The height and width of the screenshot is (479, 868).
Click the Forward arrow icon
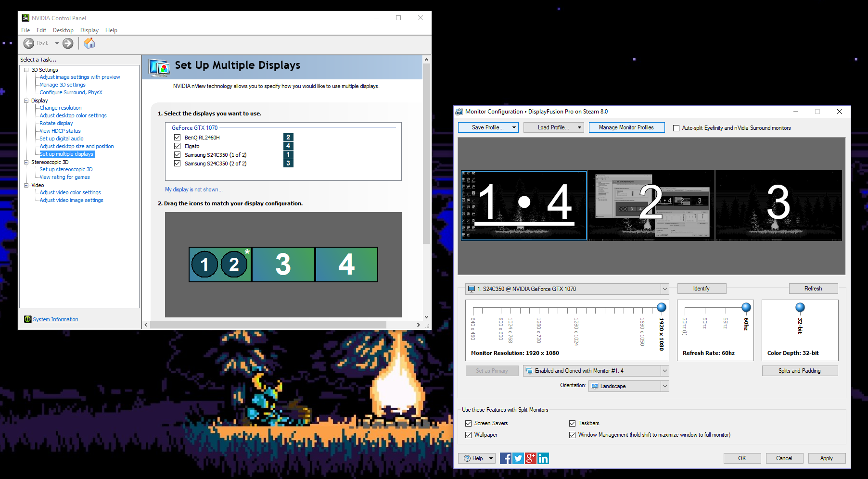[x=68, y=43]
